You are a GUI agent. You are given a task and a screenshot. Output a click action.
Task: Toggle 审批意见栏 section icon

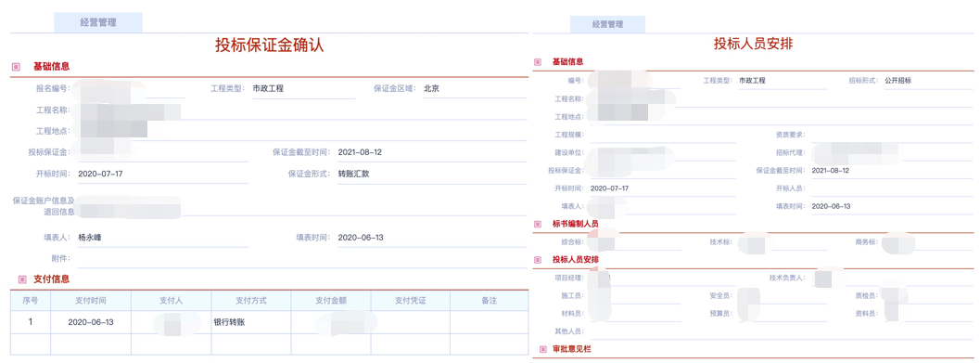(x=542, y=348)
